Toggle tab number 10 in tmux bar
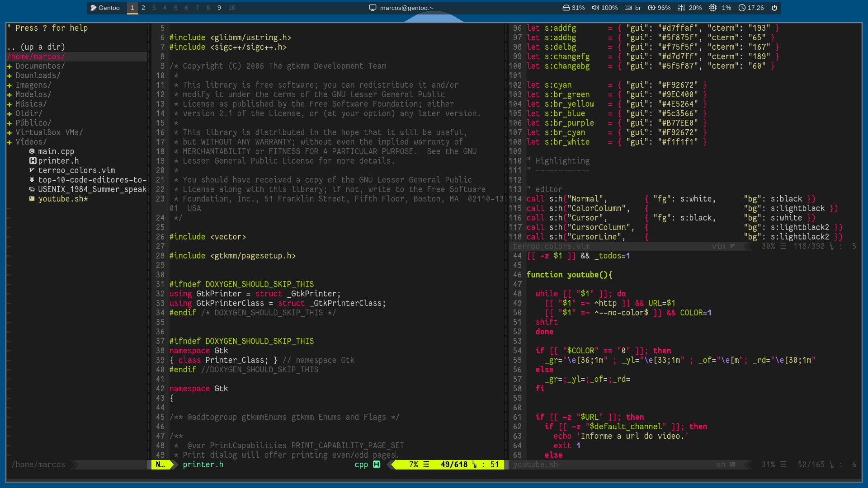Screen dimensions: 868x488 [x=232, y=8]
